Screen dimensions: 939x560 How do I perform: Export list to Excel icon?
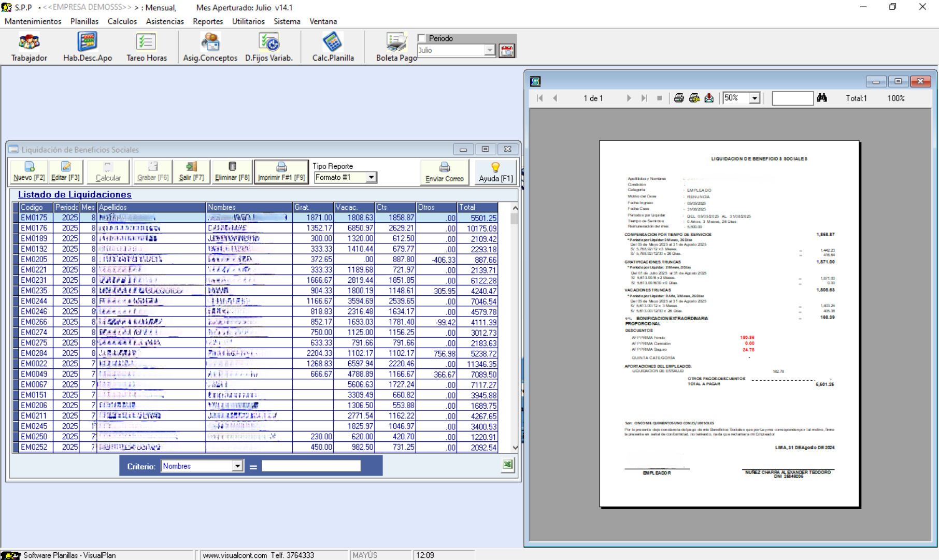pyautogui.click(x=507, y=465)
